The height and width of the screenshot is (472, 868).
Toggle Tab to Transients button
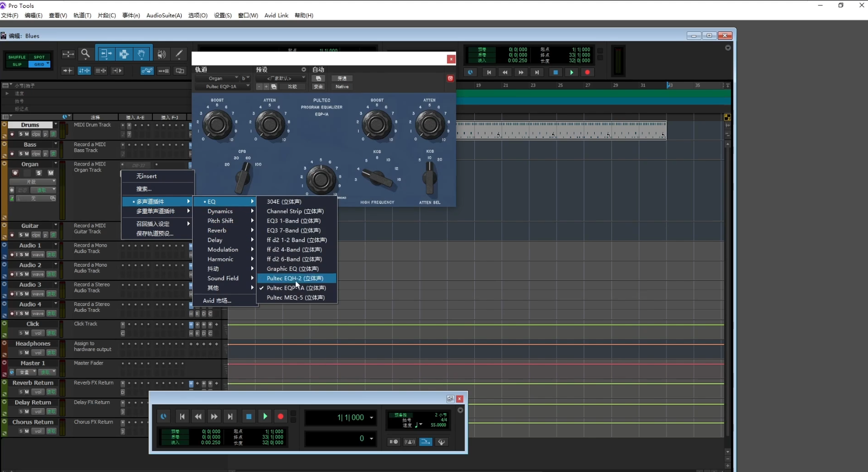pyautogui.click(x=68, y=71)
